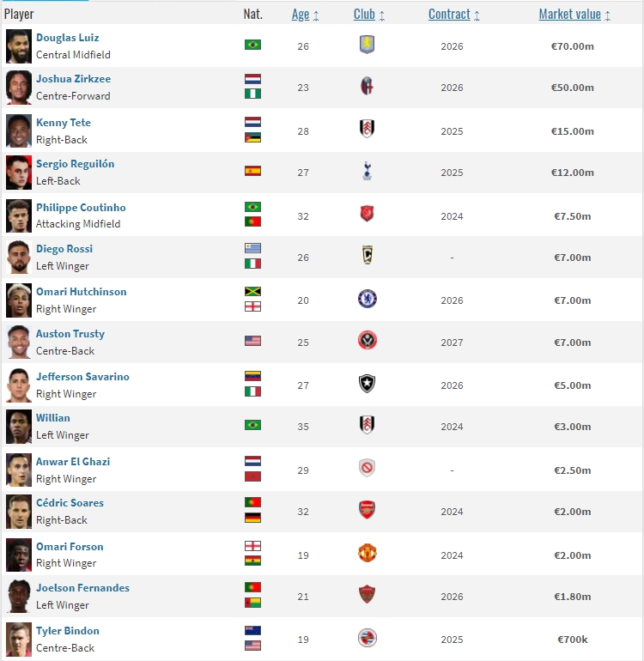Click Bologna club crest beside Joshua Zirkzee
This screenshot has width=644, height=661.
(368, 87)
